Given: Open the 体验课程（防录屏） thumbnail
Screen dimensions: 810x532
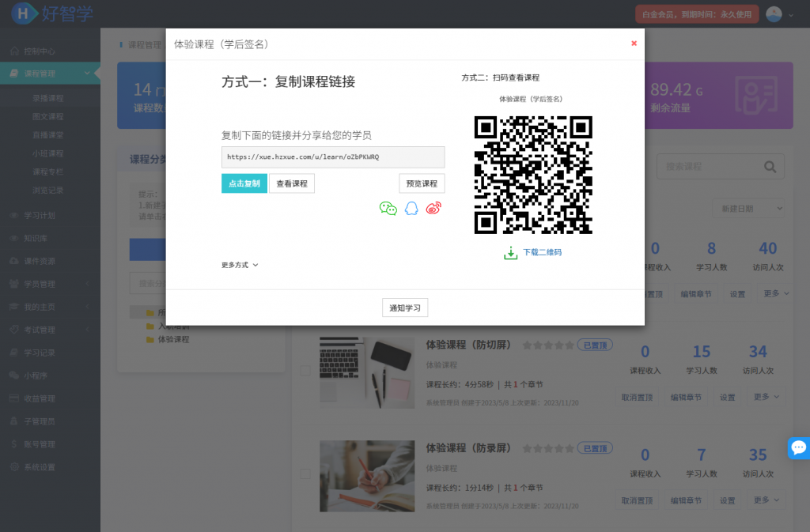Looking at the screenshot, I should 367,476.
